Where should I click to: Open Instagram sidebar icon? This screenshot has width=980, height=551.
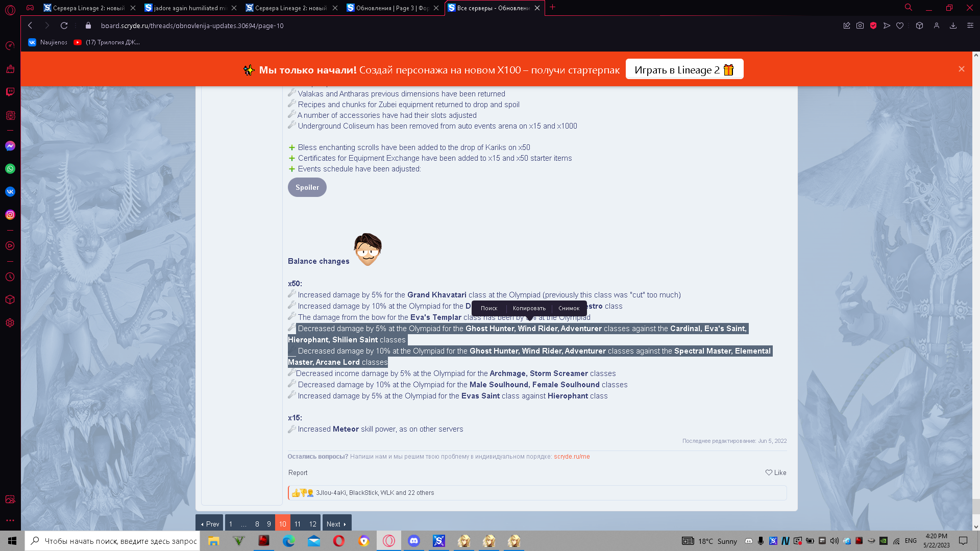coord(10,215)
